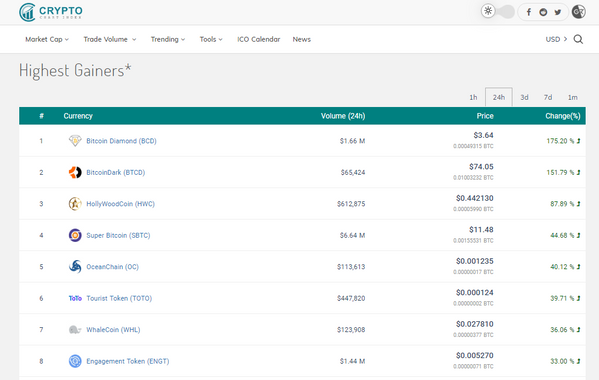Open the USD currency selector
599x380 pixels.
(x=556, y=39)
